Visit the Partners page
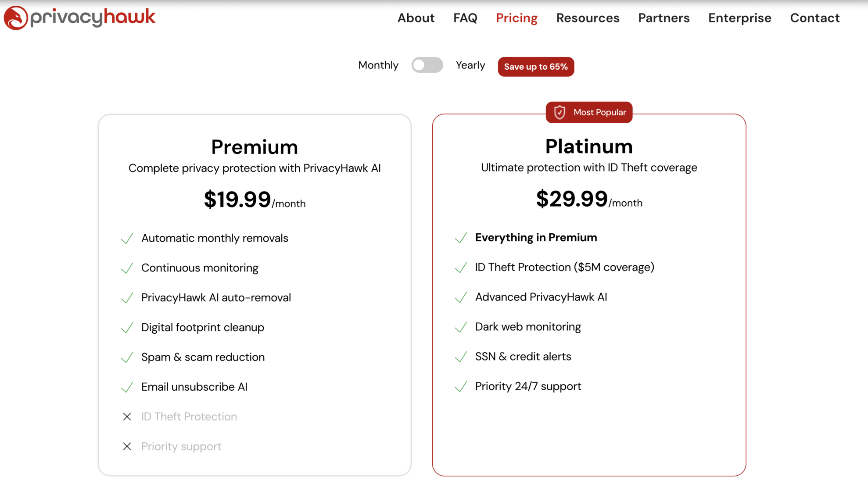Screen dimensions: 868x478 pos(664,18)
